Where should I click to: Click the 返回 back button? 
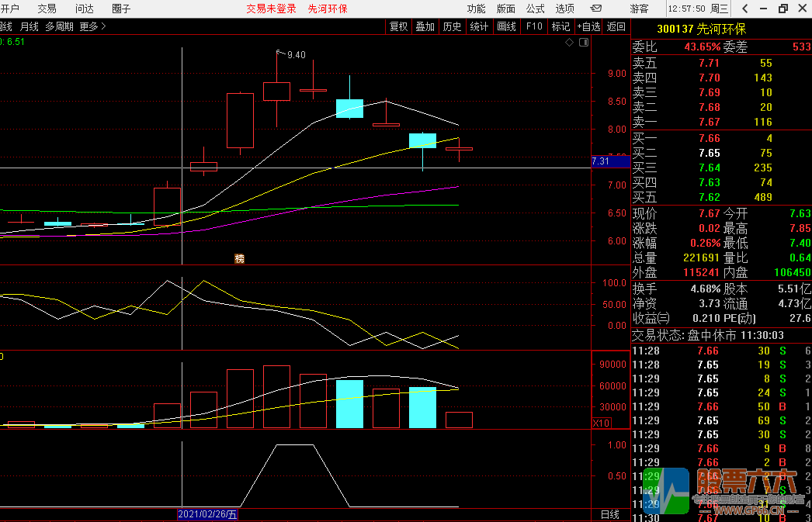coord(616,26)
